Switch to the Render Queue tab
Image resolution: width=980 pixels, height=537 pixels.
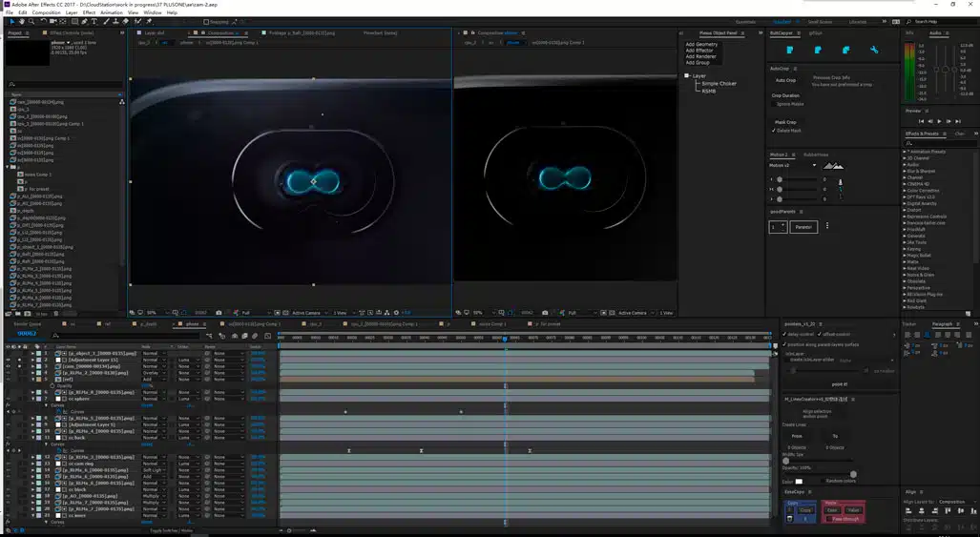[x=28, y=323]
